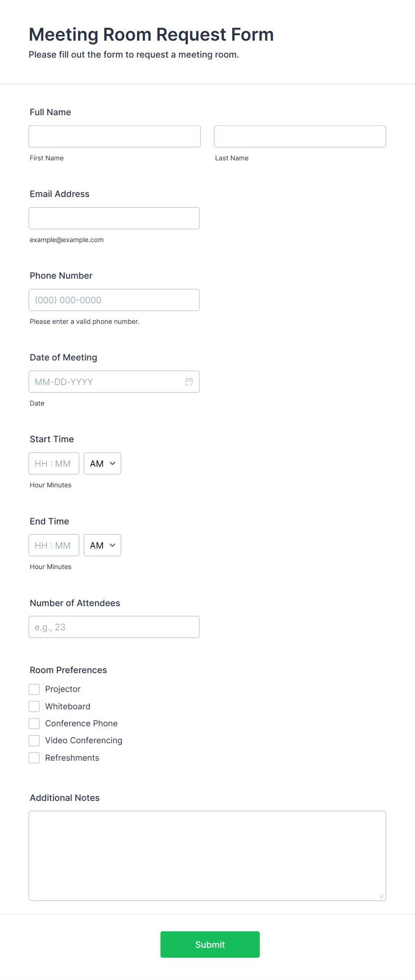Focus the Start Time HH:MM field
The height and width of the screenshot is (980, 415).
click(x=54, y=463)
